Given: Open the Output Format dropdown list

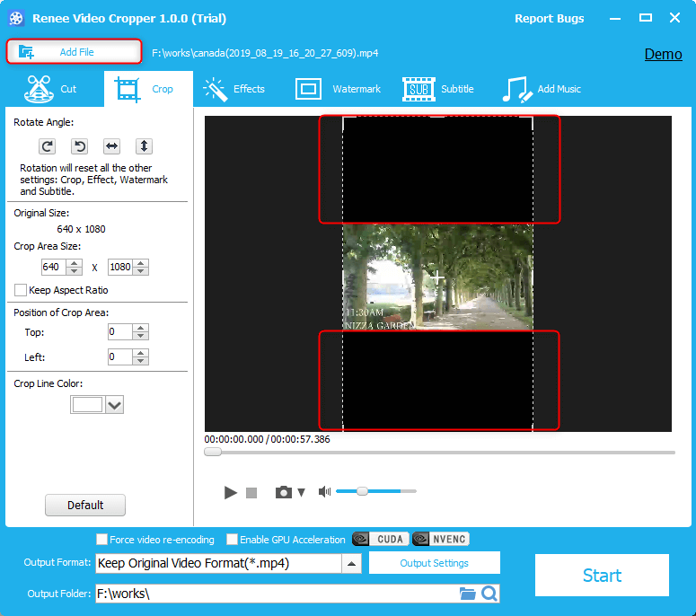Looking at the screenshot, I should [352, 564].
